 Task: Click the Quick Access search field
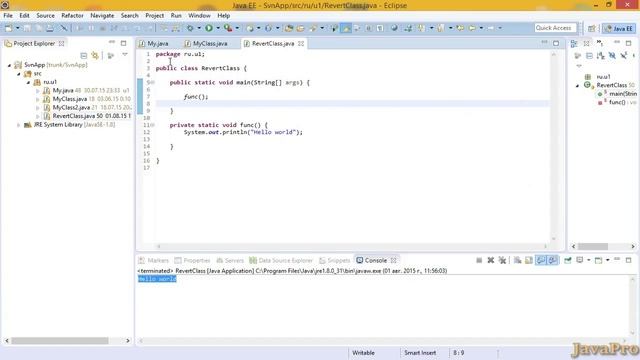(x=555, y=28)
